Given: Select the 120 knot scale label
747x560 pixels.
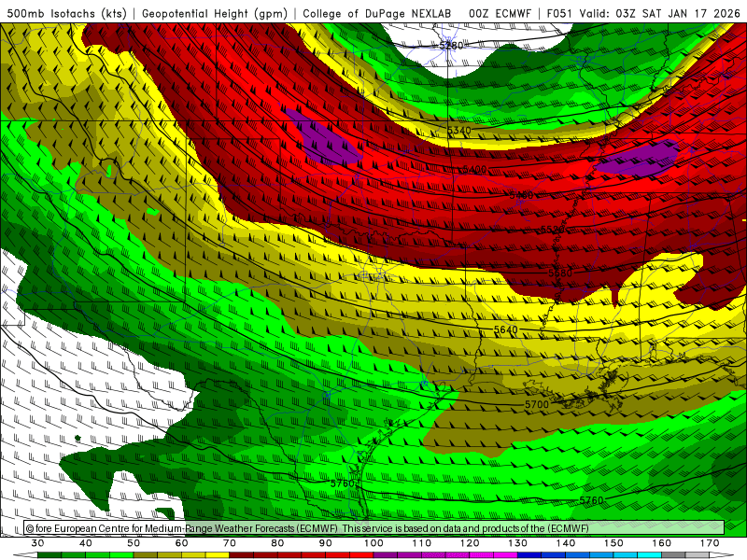Looking at the screenshot, I should [x=470, y=543].
